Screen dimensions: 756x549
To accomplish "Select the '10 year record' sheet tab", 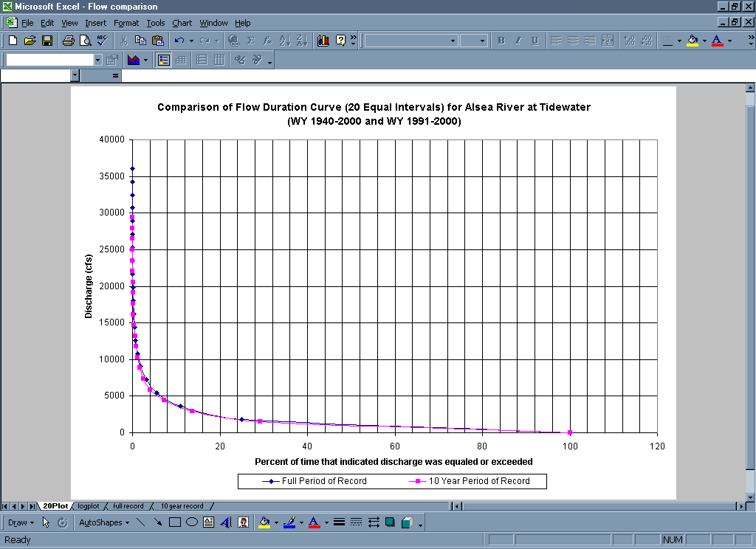I will click(182, 506).
